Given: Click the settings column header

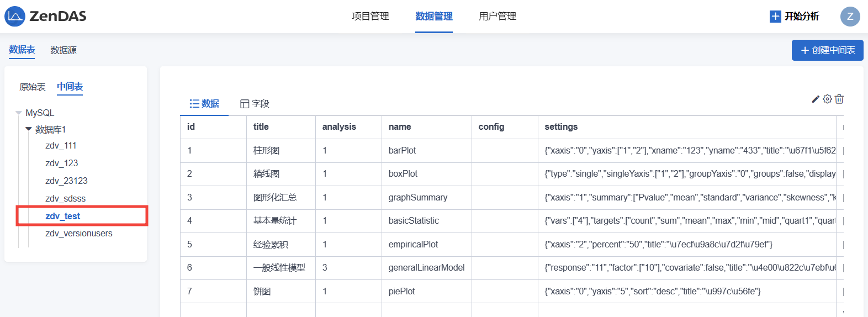Looking at the screenshot, I should 561,127.
